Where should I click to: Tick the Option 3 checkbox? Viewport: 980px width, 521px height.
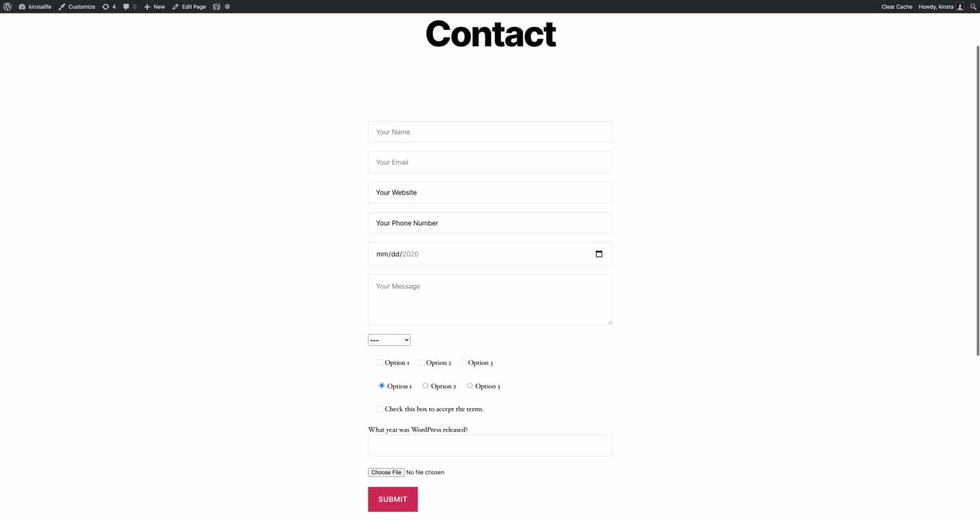[x=463, y=362]
